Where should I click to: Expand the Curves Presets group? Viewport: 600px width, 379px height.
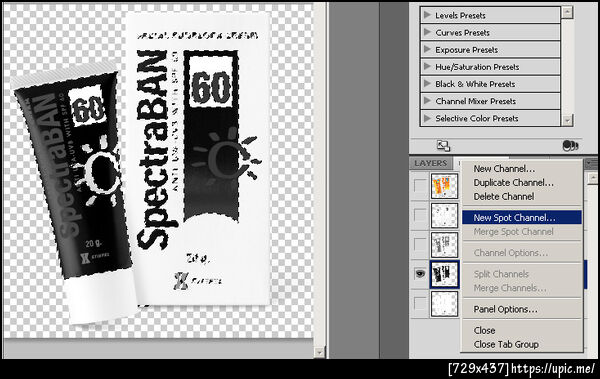(427, 33)
